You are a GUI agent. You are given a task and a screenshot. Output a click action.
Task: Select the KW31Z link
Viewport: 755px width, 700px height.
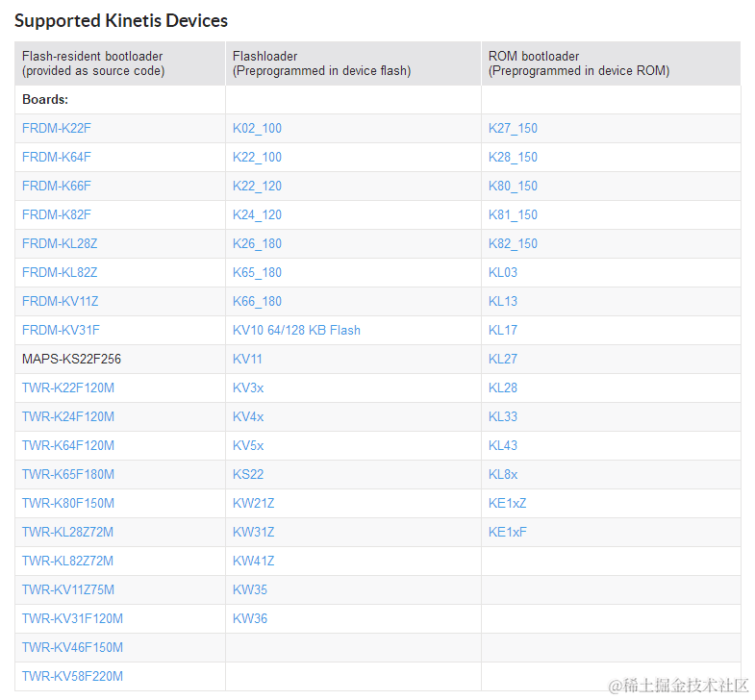coord(253,533)
